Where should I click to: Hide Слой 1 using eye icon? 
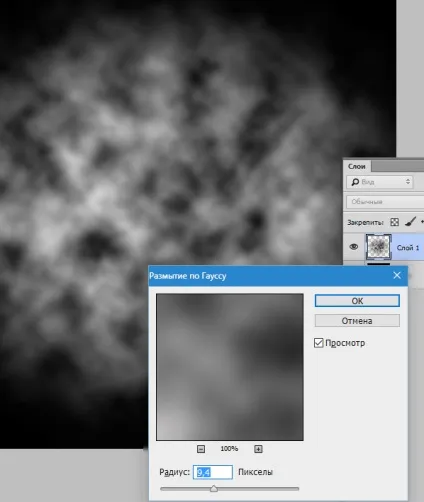click(x=354, y=247)
